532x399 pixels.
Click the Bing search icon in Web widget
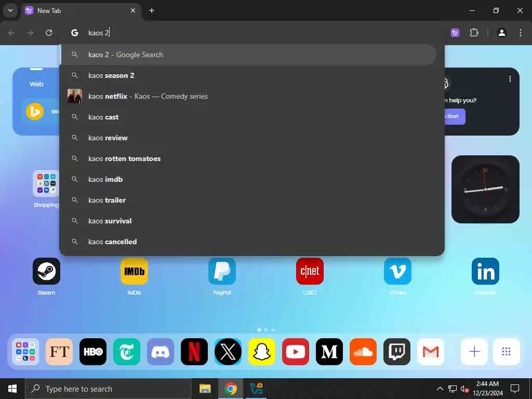[x=35, y=111]
